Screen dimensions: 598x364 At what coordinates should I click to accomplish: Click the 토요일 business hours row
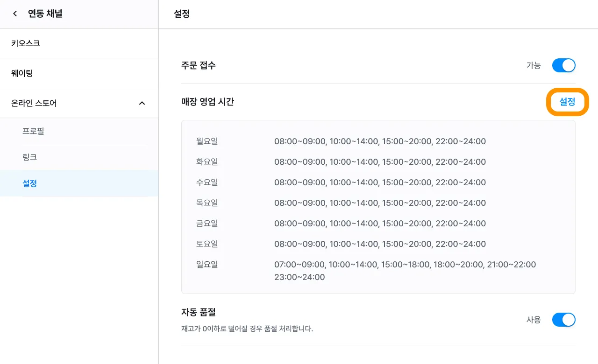[x=379, y=244]
